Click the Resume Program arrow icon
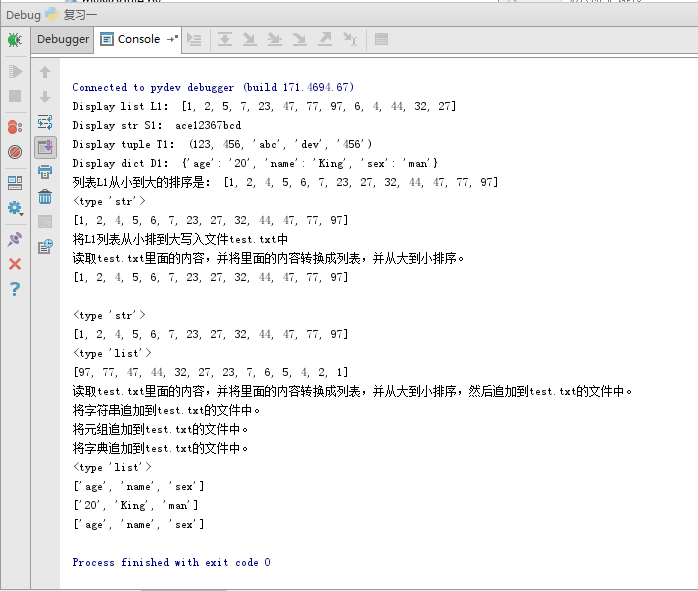Screen dimensions: 698x591 pos(15,71)
